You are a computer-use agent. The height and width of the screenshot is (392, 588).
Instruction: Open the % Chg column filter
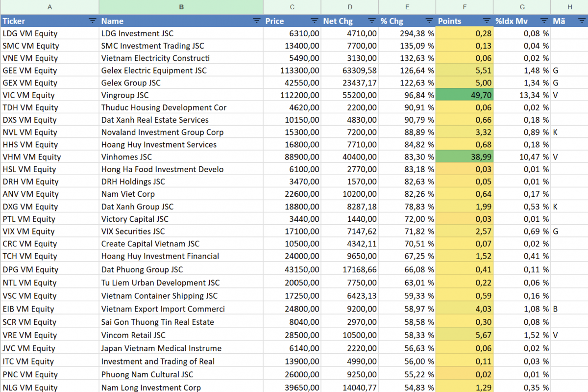point(429,21)
